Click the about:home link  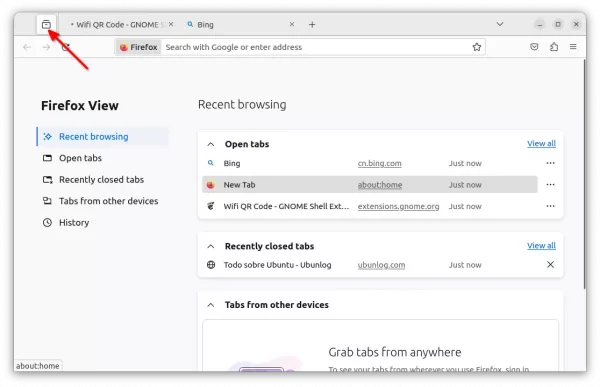pos(380,185)
